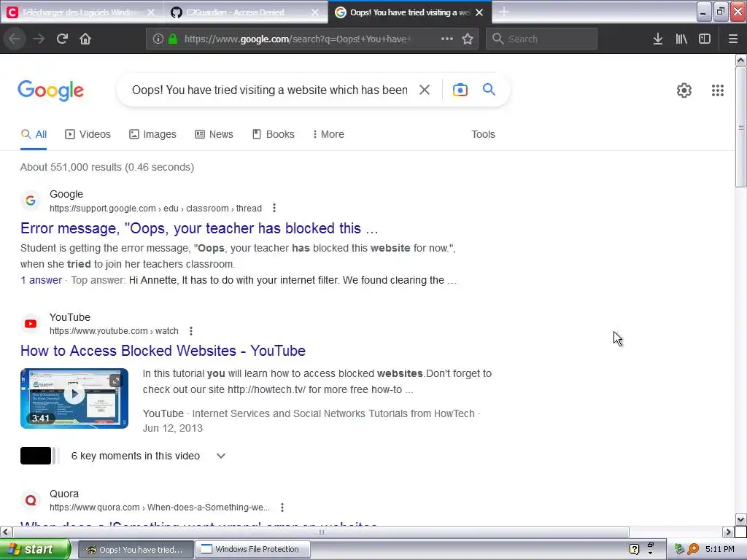
Task: Go to the Firefox home page
Action: pyautogui.click(x=85, y=39)
